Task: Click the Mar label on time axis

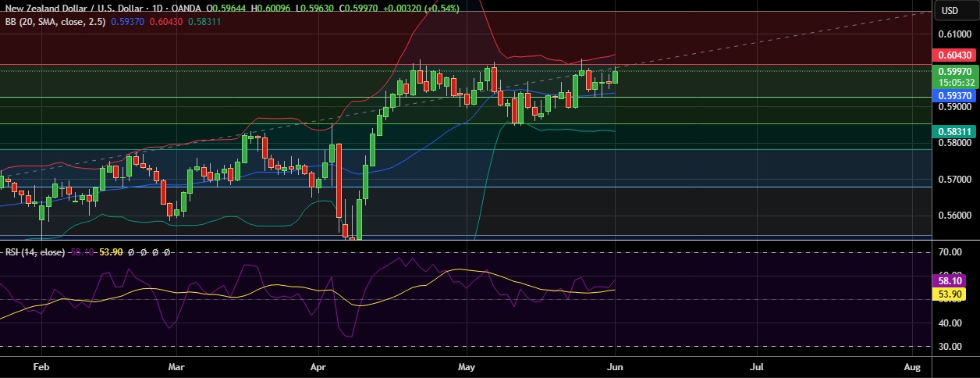Action: click(176, 366)
